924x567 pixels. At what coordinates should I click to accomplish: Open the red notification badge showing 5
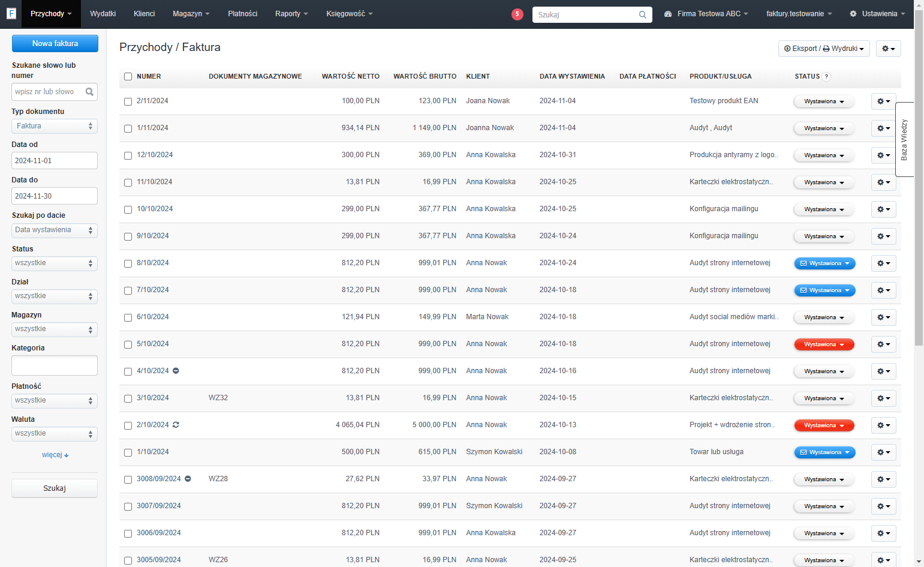[517, 14]
